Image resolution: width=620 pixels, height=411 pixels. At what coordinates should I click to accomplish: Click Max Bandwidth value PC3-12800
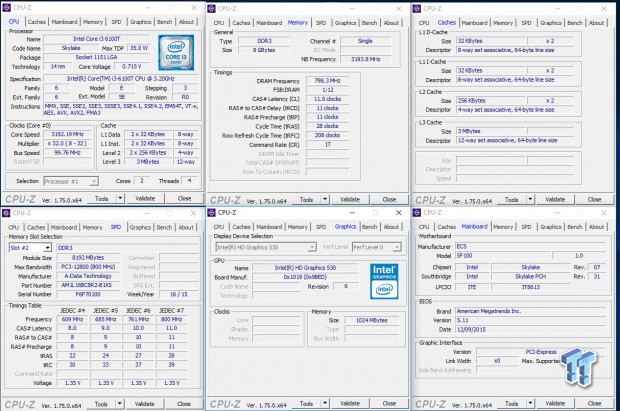[88, 267]
